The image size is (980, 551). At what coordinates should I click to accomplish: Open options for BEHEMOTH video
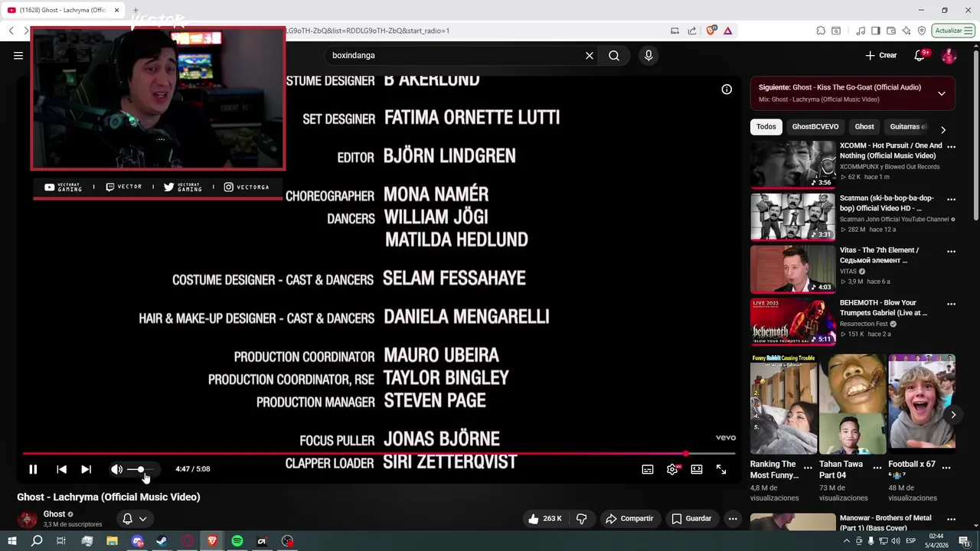click(x=951, y=304)
